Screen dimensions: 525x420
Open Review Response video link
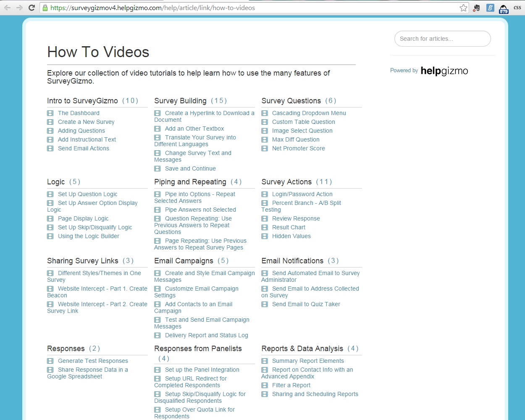[296, 218]
